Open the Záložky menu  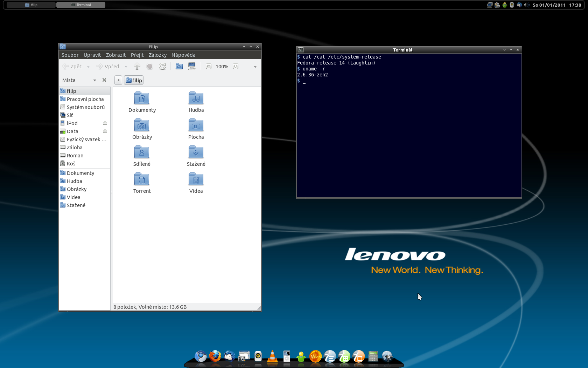pos(157,55)
